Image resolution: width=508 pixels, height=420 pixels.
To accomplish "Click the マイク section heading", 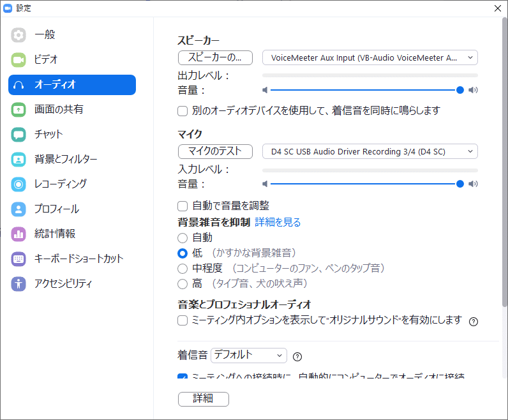I will (190, 134).
